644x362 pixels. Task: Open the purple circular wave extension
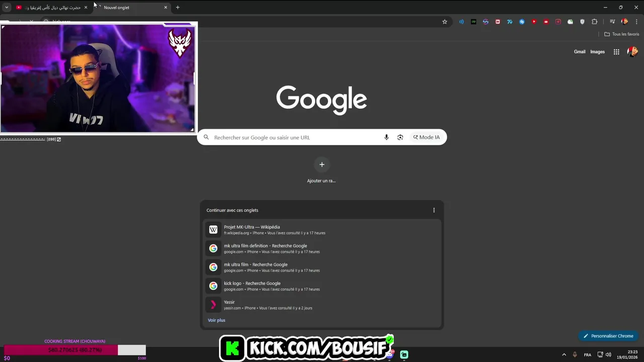486,22
